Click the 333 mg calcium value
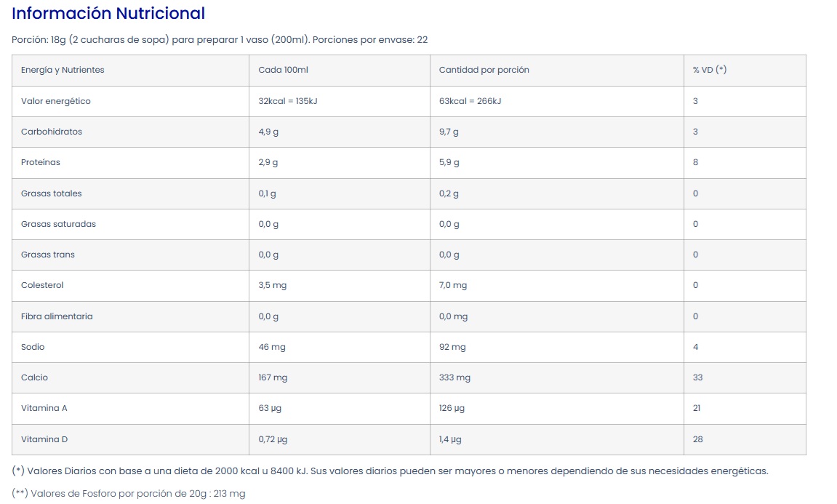Screen dimensions: 837x504 (454, 377)
